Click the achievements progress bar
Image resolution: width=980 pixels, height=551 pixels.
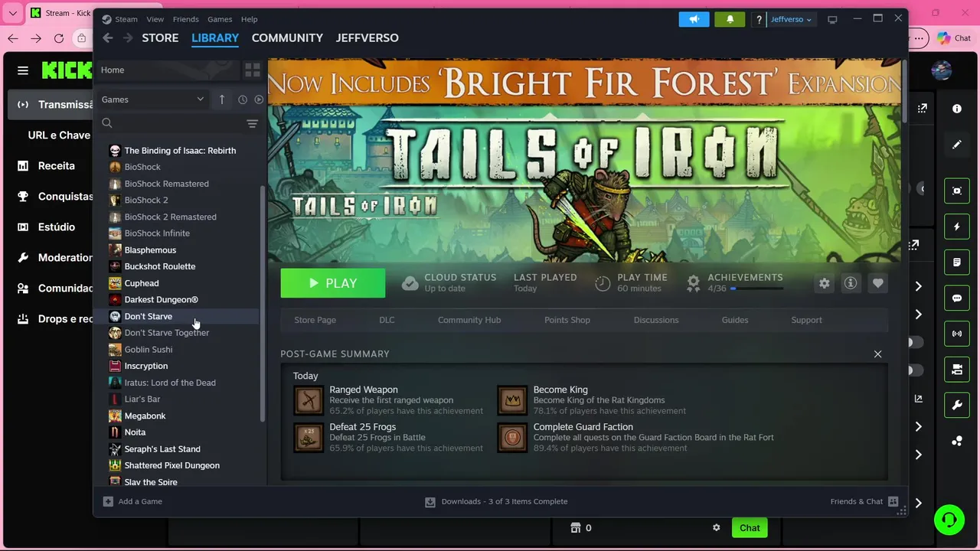point(756,289)
